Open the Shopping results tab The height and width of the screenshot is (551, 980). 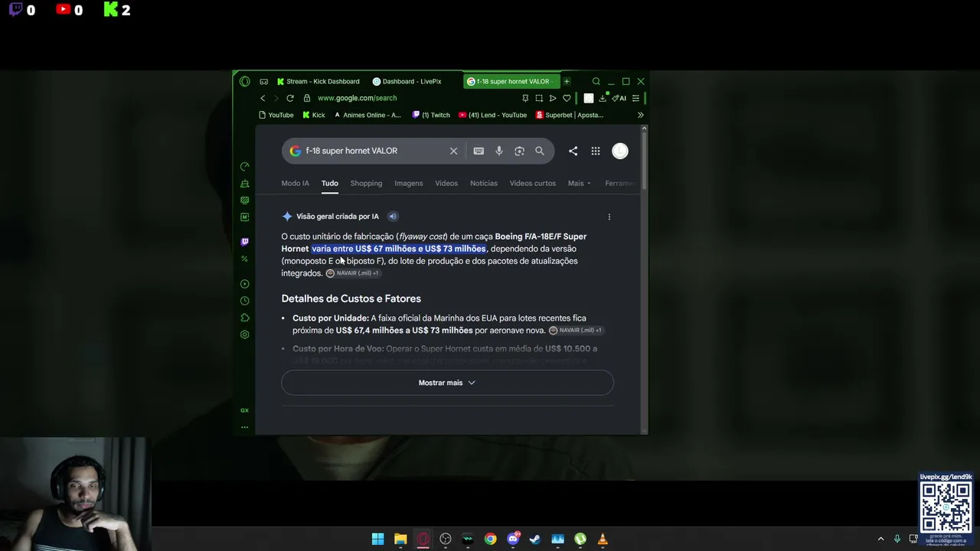(366, 183)
